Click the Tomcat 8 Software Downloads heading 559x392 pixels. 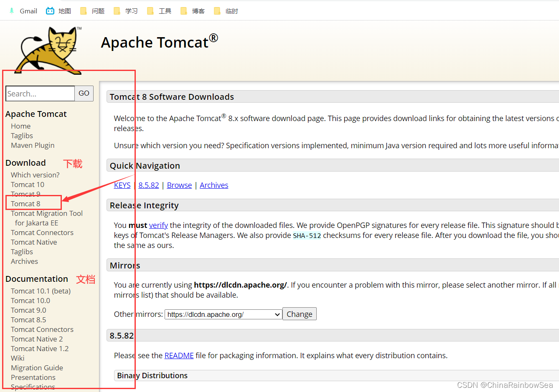pos(172,97)
